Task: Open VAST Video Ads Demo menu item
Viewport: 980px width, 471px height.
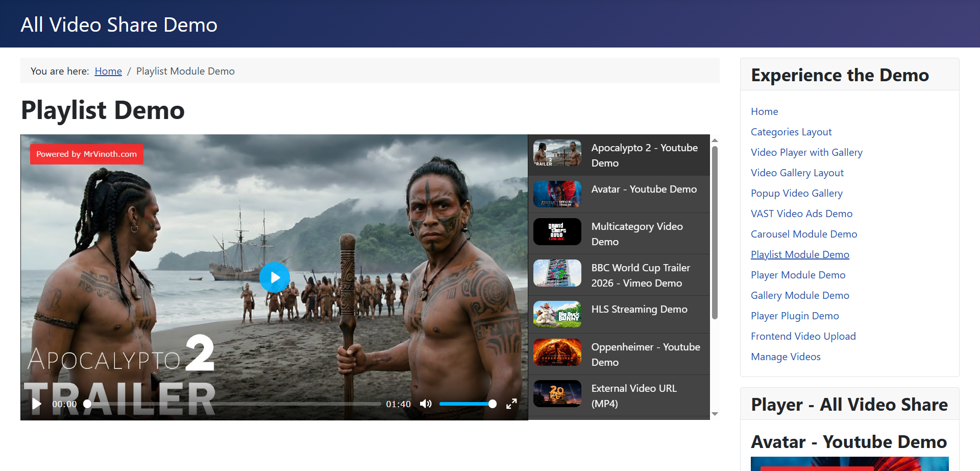Action: 802,214
